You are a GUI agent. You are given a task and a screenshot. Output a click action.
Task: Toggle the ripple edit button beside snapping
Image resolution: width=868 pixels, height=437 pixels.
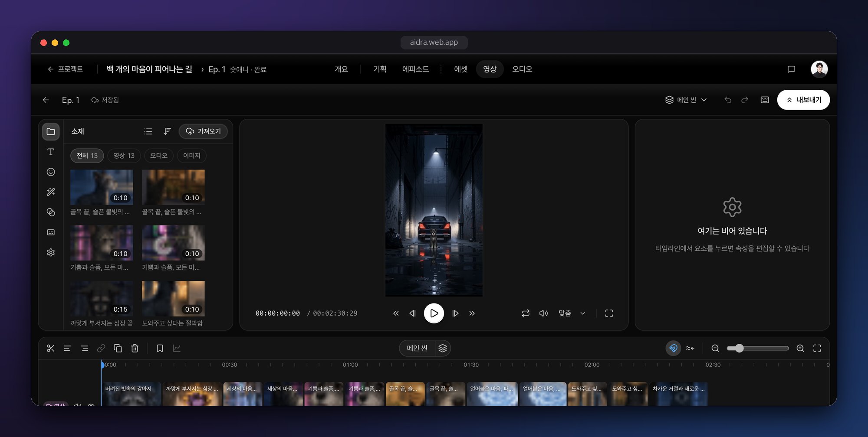pyautogui.click(x=690, y=348)
